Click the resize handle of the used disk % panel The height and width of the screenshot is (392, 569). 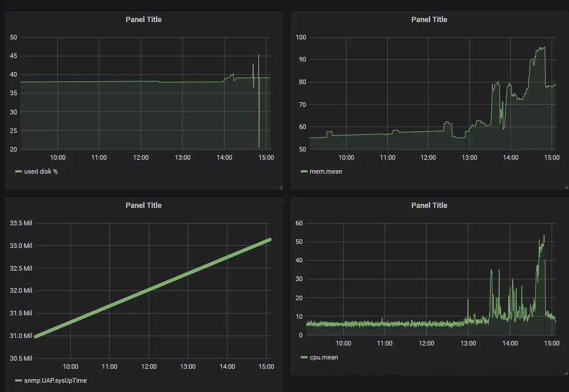point(280,187)
